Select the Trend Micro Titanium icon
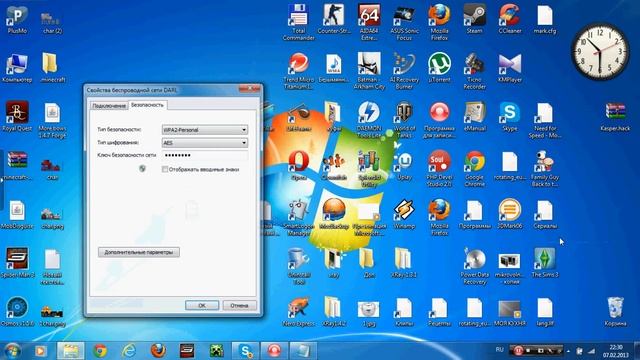This screenshot has width=640, height=360. [298, 71]
